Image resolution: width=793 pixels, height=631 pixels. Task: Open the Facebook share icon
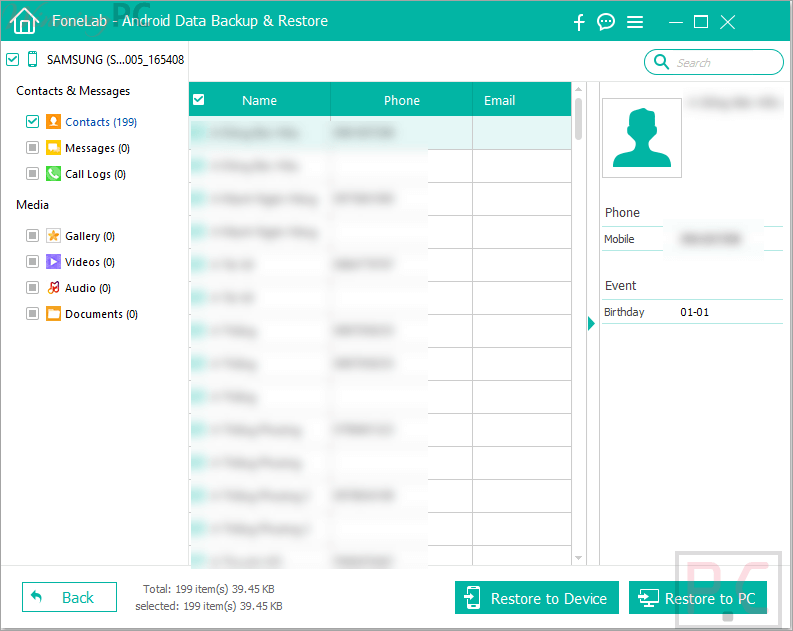tap(579, 22)
